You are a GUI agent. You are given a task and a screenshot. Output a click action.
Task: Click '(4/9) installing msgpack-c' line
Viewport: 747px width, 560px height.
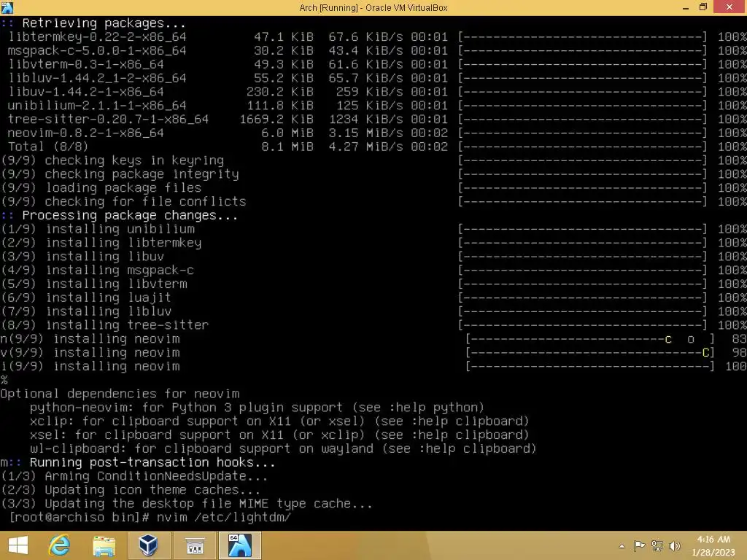click(x=98, y=271)
